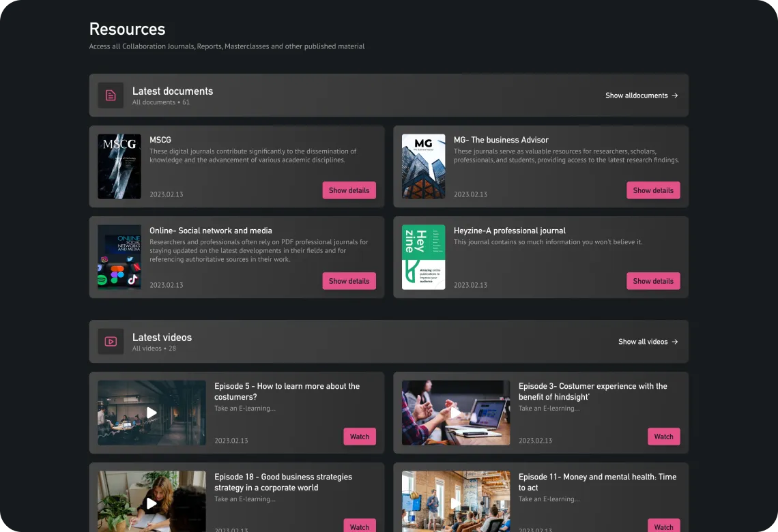Open the Online Social network cover thumbnail

[119, 257]
